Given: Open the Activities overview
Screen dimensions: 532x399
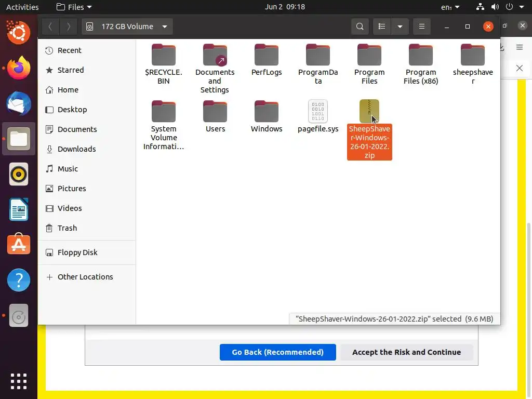Looking at the screenshot, I should tap(22, 7).
